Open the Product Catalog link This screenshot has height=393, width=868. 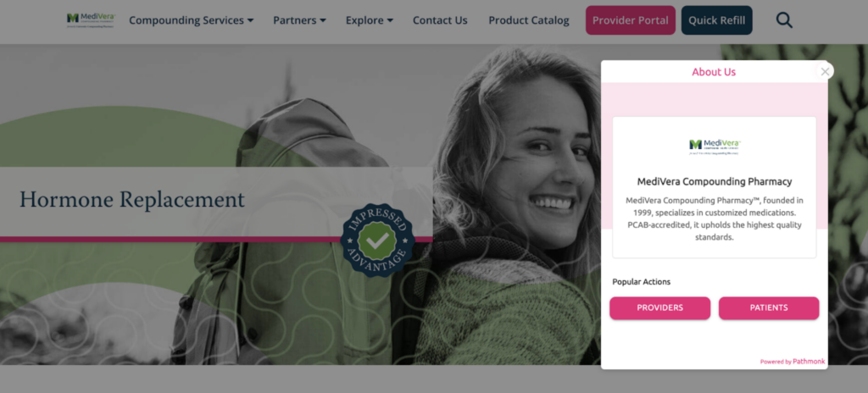pos(529,20)
